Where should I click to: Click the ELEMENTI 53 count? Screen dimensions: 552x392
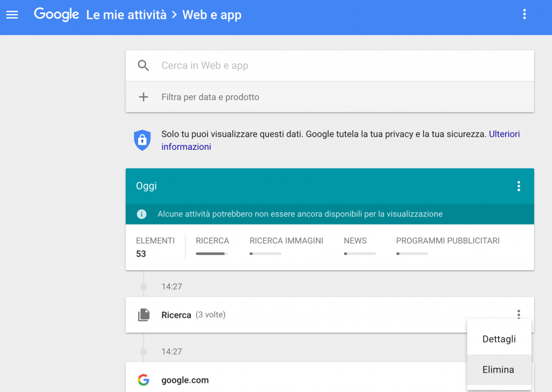tap(155, 247)
